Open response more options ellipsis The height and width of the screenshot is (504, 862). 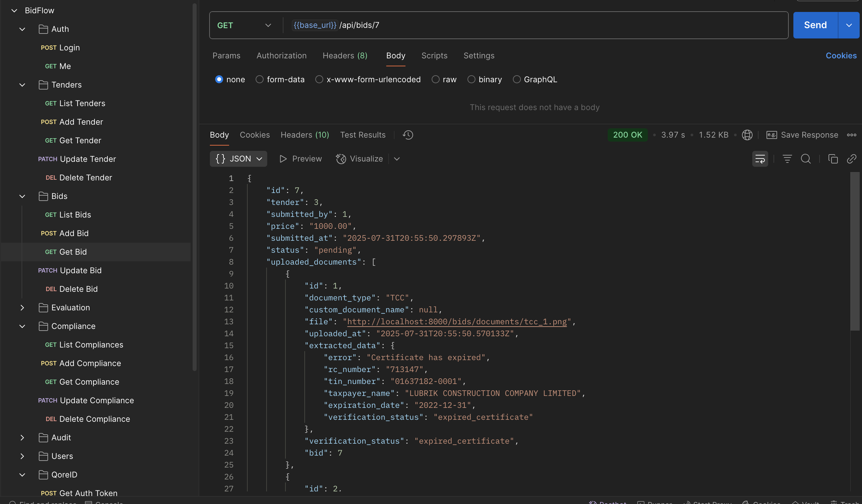851,135
